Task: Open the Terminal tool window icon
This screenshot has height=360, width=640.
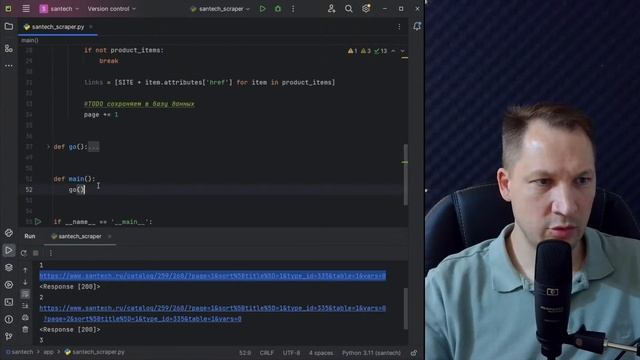Action: 9,302
